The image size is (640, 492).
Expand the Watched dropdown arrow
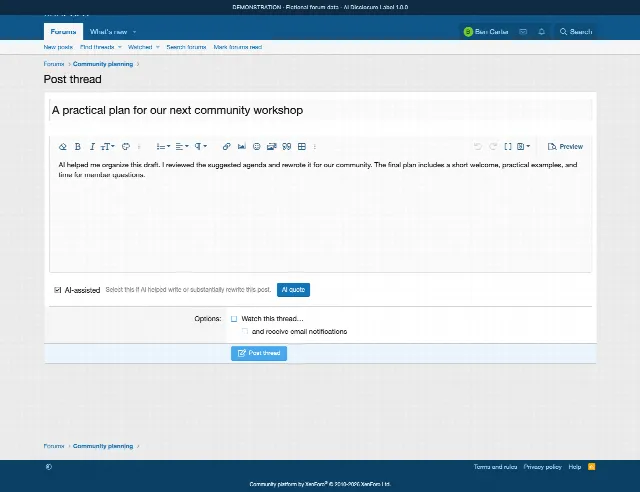coord(158,47)
